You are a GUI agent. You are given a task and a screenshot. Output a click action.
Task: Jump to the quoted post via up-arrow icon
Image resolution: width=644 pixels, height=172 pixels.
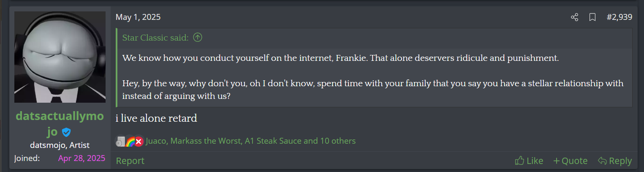click(x=198, y=38)
